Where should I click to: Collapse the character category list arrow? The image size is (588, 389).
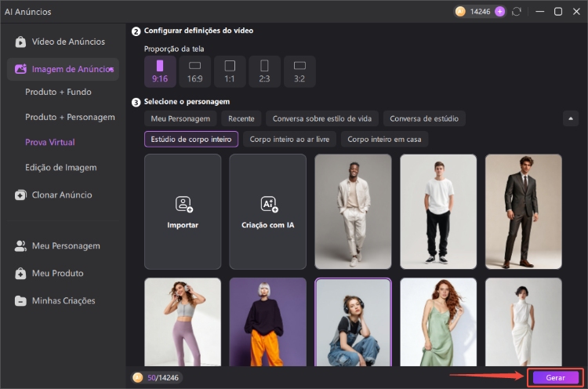click(571, 118)
